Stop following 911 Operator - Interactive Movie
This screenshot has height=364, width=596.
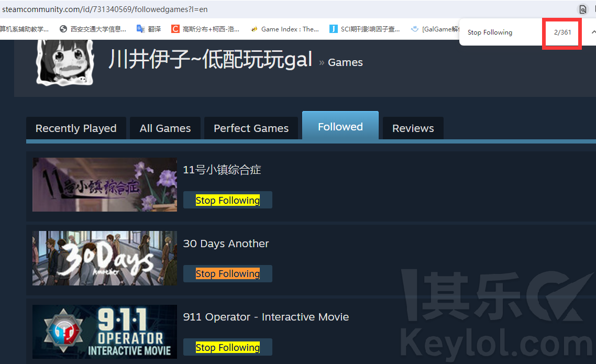(228, 347)
